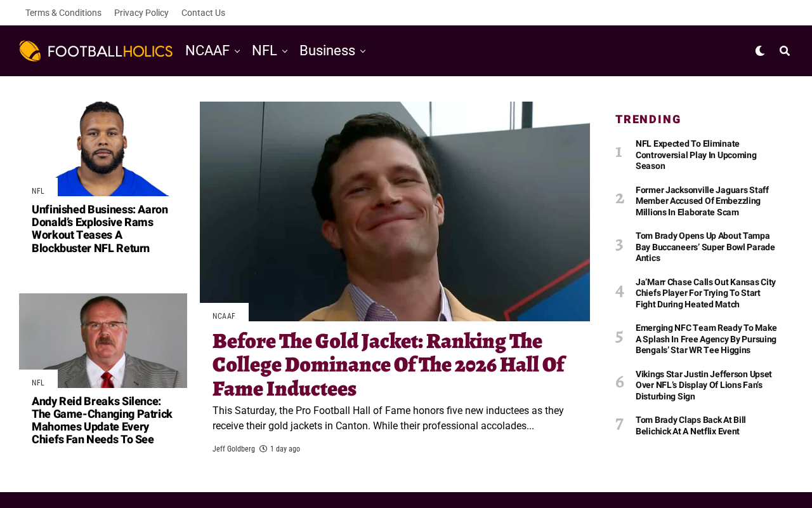View author Jeff Goldberg's page

pyautogui.click(x=233, y=449)
